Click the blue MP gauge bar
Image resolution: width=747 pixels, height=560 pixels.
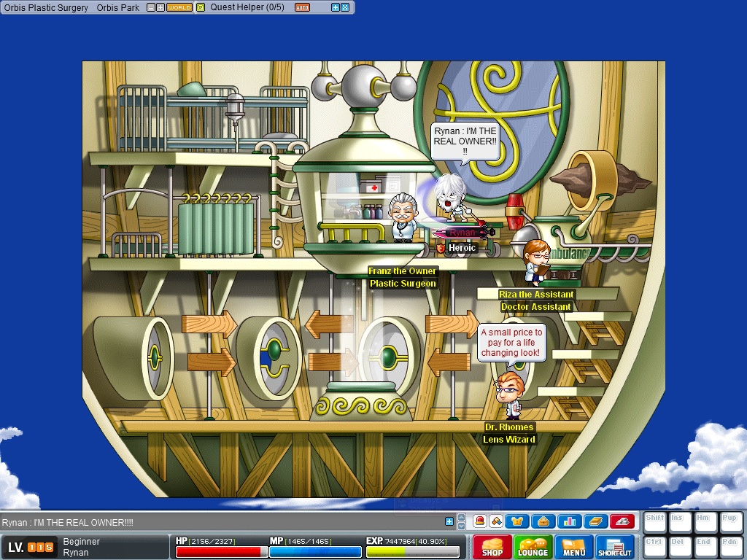[315, 552]
